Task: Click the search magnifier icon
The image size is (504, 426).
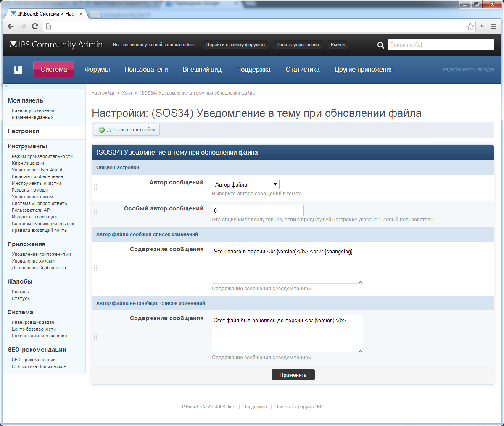Action: 380,45
